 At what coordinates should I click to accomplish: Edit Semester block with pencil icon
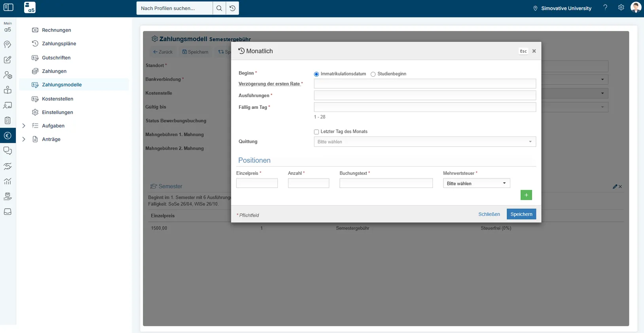pyautogui.click(x=615, y=187)
